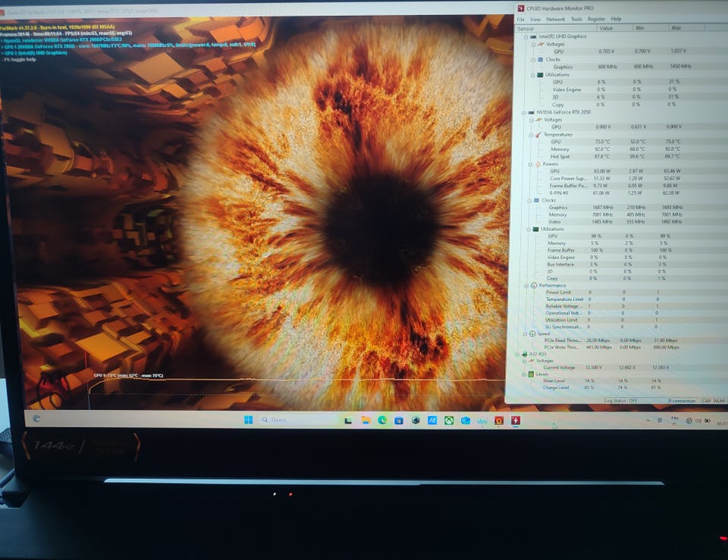Click the NVIDIA Temperatures thermometer icon

click(538, 135)
